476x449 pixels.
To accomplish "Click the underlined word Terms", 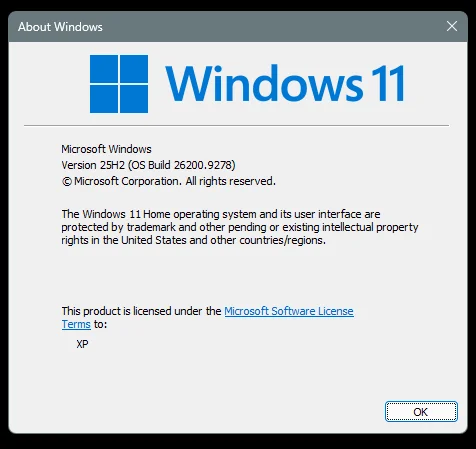I will pyautogui.click(x=76, y=324).
